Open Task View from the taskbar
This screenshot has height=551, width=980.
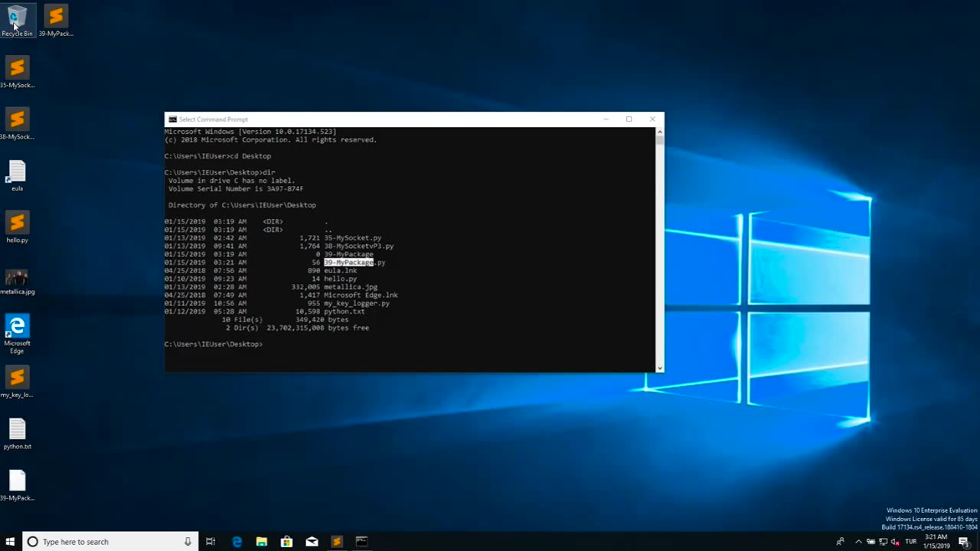211,542
